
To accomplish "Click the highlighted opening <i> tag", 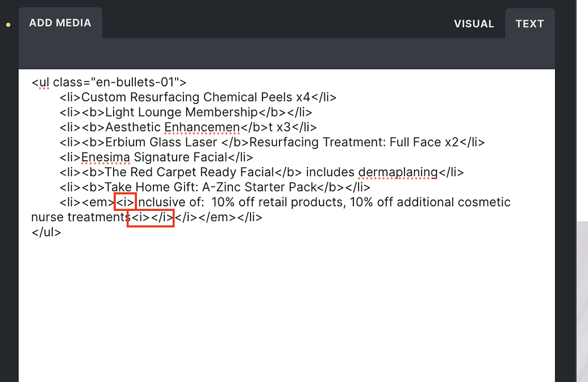I will click(126, 202).
